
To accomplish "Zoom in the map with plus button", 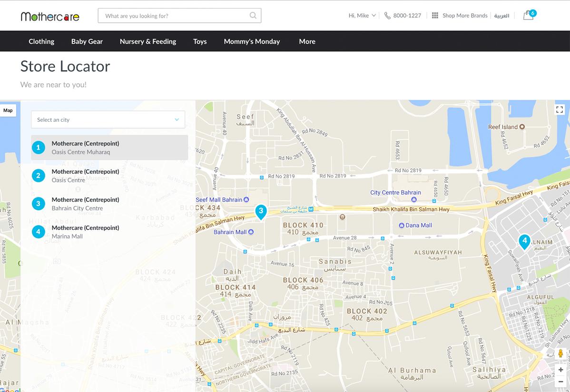I will click(560, 370).
